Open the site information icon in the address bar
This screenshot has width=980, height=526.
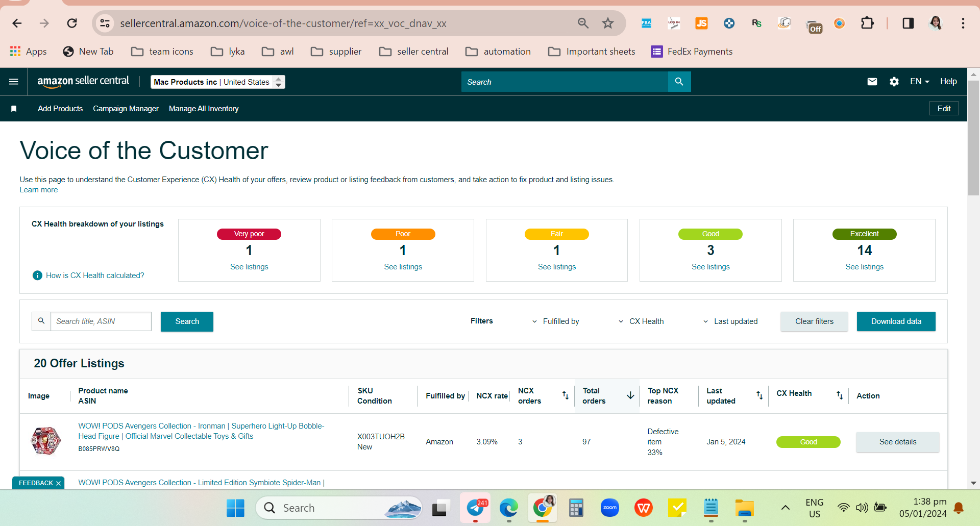click(x=105, y=23)
